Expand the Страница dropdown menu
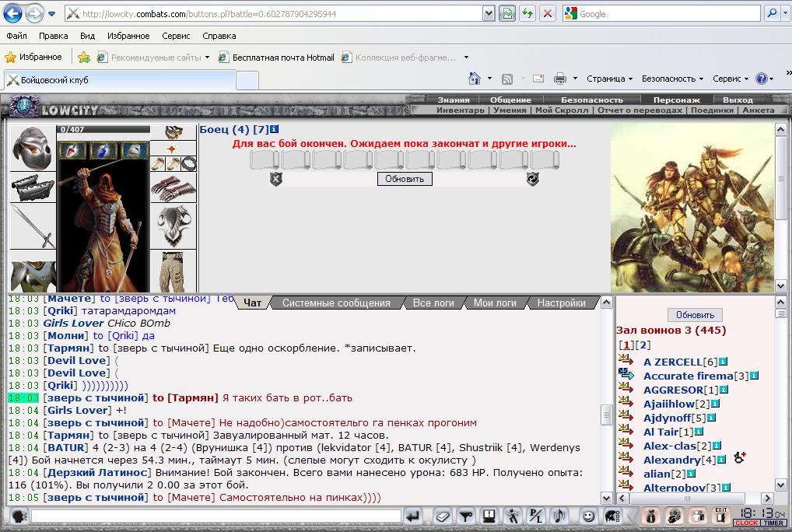792x532 pixels. (609, 79)
